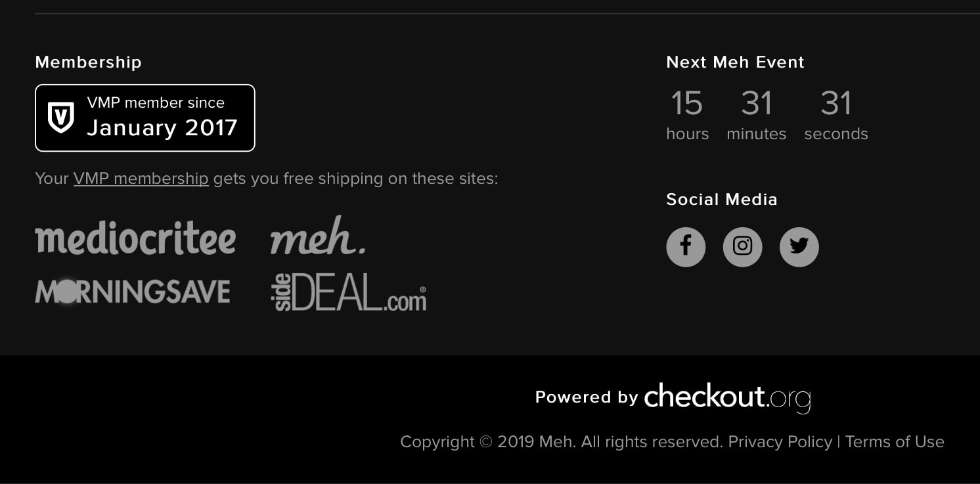Viewport: 980px width, 484px height.
Task: View the Terms of Use link
Action: point(895,442)
